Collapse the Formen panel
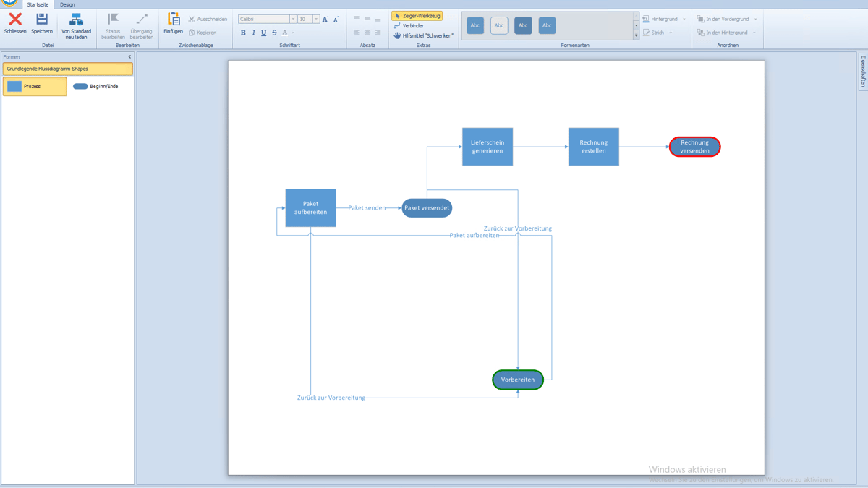The height and width of the screenshot is (488, 868). (130, 57)
